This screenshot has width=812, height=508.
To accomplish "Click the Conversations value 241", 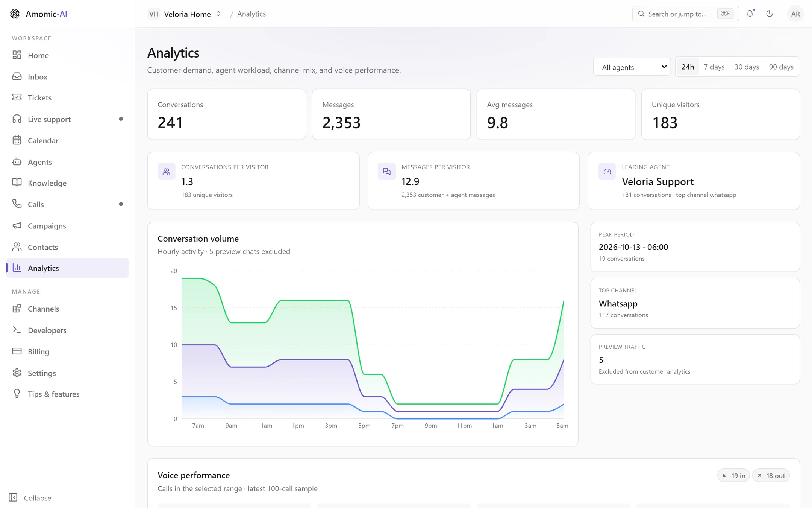I will (x=170, y=123).
